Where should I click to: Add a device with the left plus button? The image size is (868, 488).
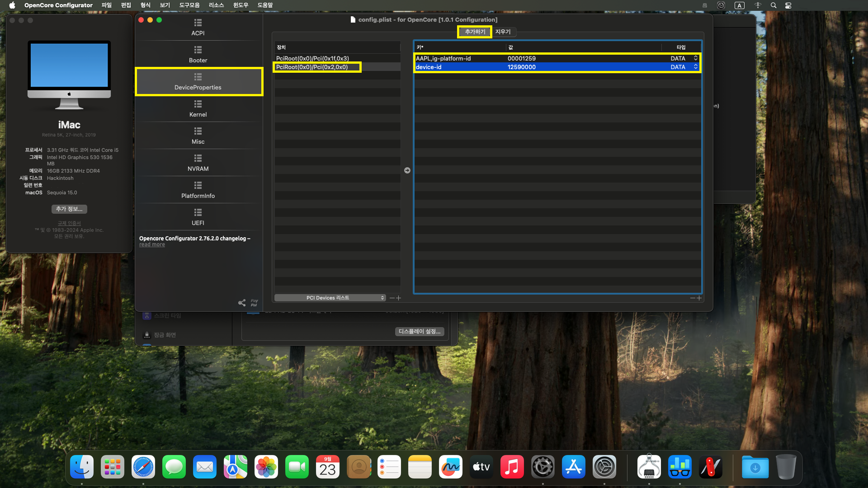(399, 298)
